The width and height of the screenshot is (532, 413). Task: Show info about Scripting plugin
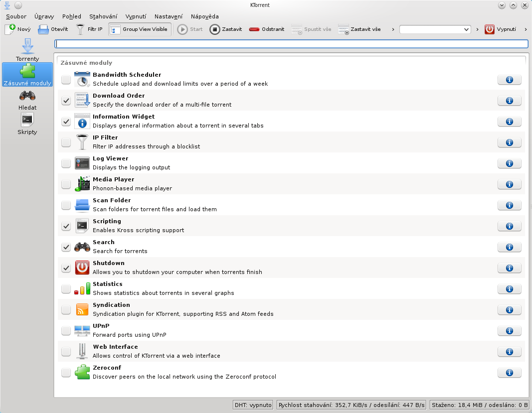pos(509,226)
